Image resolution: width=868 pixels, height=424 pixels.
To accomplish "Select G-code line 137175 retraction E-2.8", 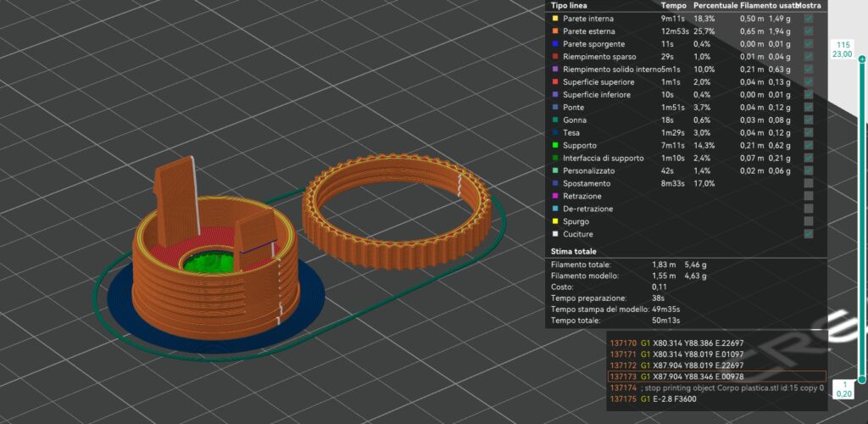I will 717,399.
